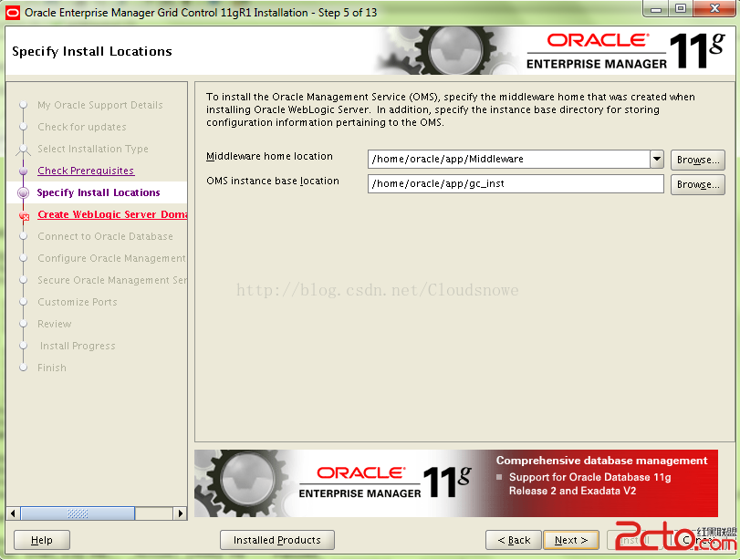Screen dimensions: 740x560
Task: Click the step list scrollbar left arrow
Action: 13,513
